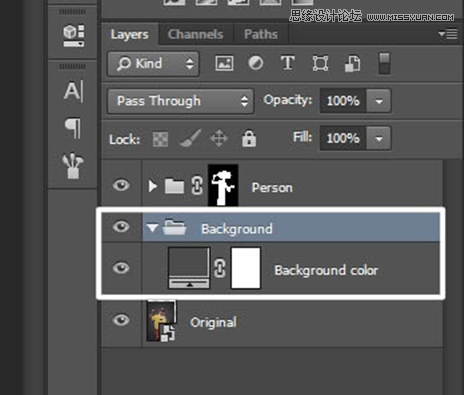The width and height of the screenshot is (464, 395).
Task: Hide the Original layer visibility eye
Action: [121, 320]
